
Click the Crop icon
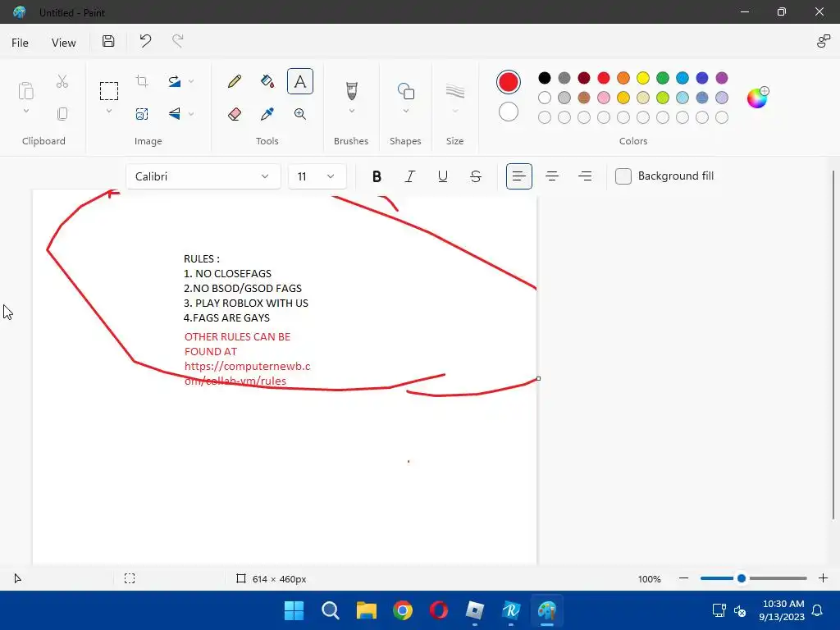(142, 81)
